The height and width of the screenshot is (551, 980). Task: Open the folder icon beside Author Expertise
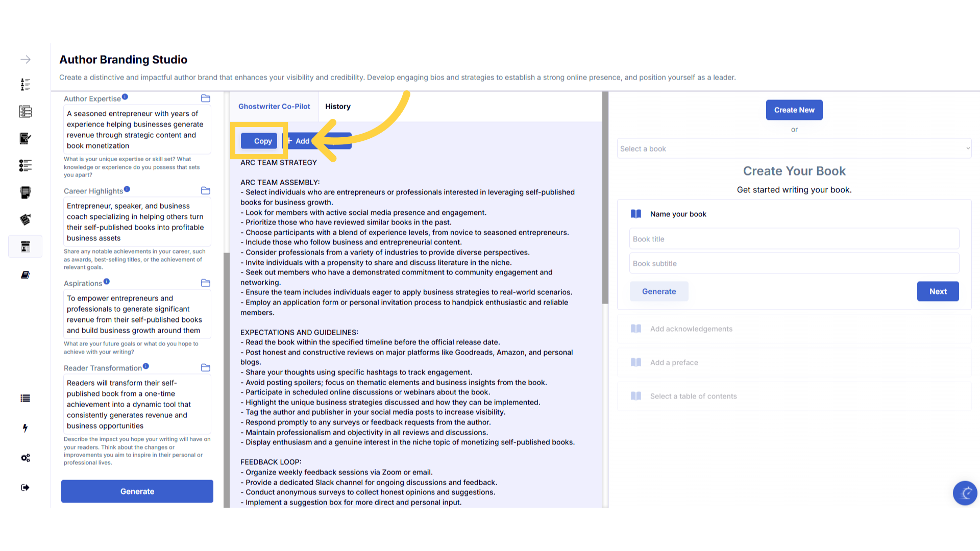pos(206,98)
